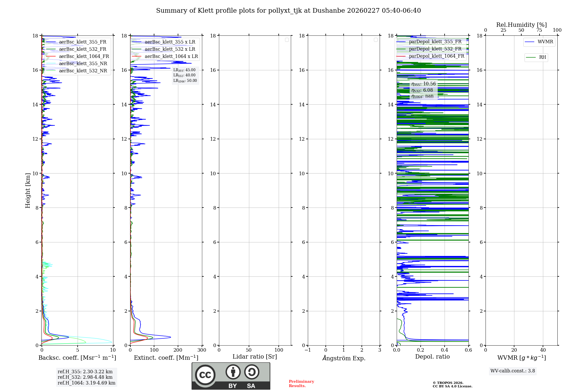Screen dimensions: 577x392
Task: Click the green RH legend entry
Action: point(536,57)
